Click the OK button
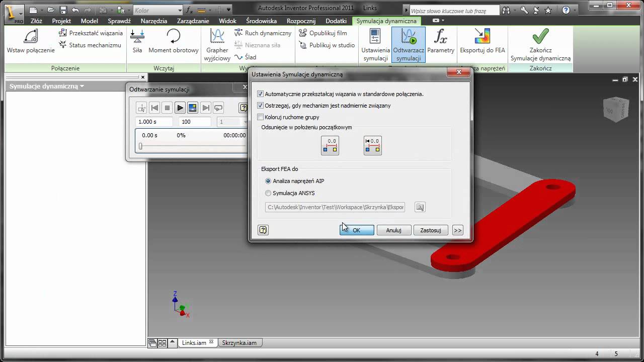644x362 pixels. pos(357,230)
